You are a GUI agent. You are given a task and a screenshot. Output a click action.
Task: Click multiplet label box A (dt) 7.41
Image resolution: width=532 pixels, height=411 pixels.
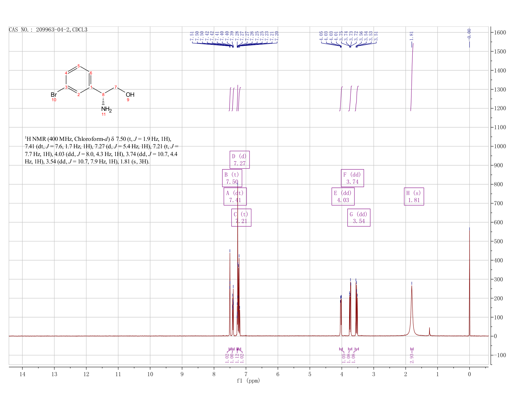(235, 197)
